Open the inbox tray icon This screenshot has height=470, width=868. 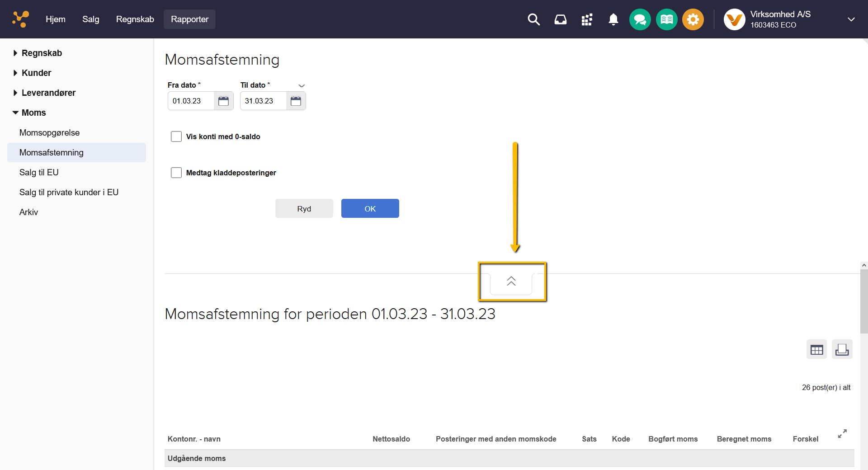pyautogui.click(x=560, y=19)
